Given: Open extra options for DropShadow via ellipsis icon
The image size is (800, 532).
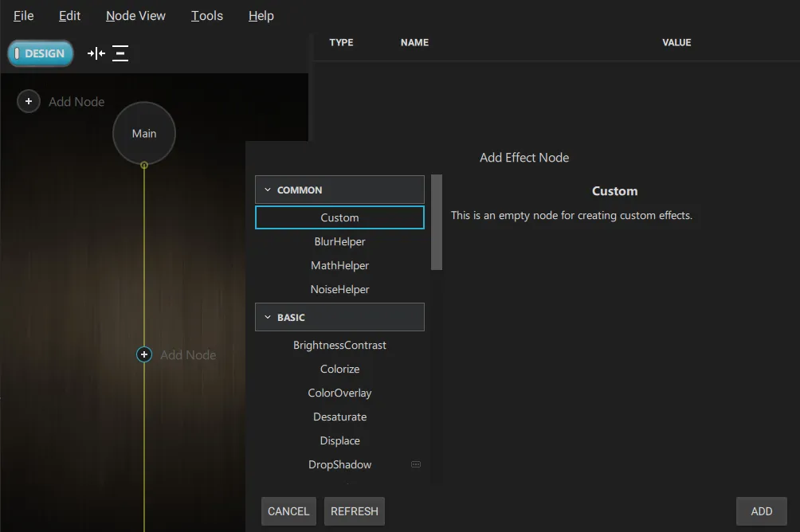Looking at the screenshot, I should [415, 464].
